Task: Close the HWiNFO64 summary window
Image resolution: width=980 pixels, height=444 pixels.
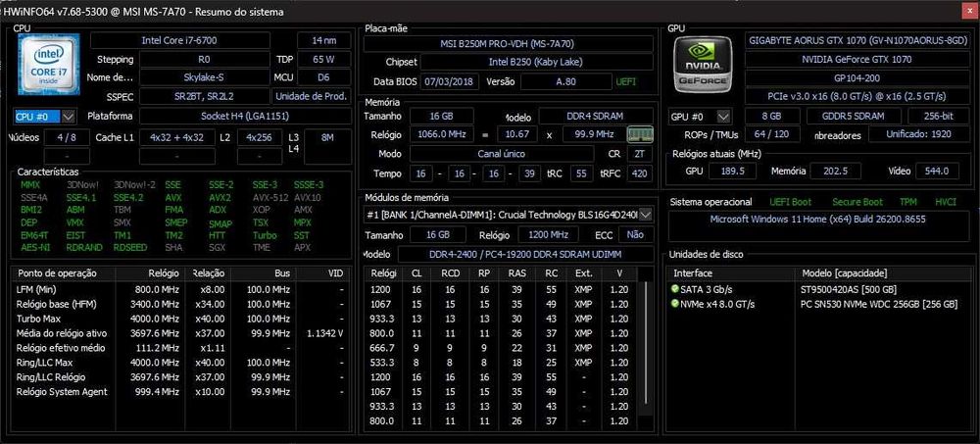Action: point(968,11)
